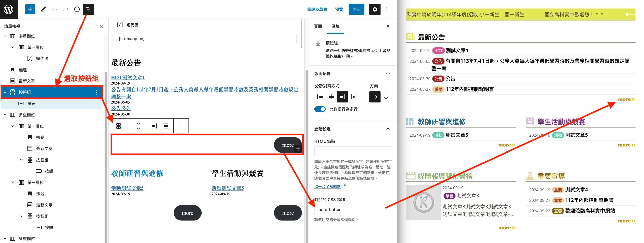Select horizontal direction arrow in layout

375,97
